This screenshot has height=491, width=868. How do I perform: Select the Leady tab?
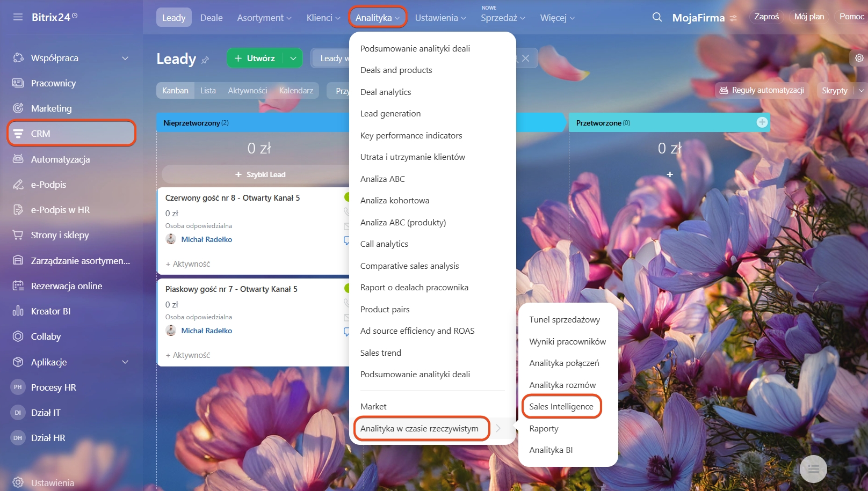point(173,18)
